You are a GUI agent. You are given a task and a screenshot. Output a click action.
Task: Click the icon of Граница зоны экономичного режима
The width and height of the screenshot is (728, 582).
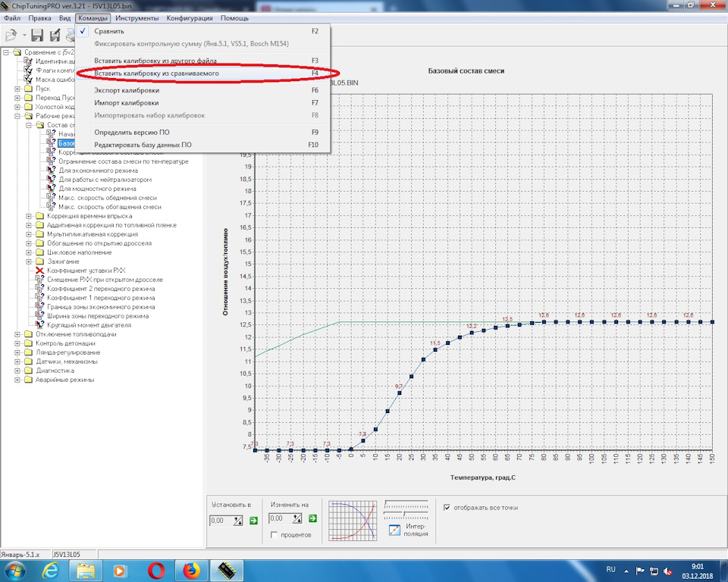[x=40, y=307]
